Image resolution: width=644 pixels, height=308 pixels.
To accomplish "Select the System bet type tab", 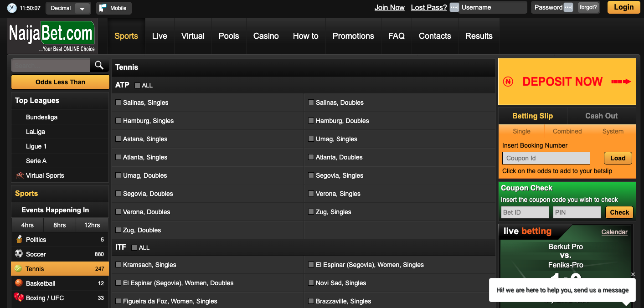I will 613,131.
